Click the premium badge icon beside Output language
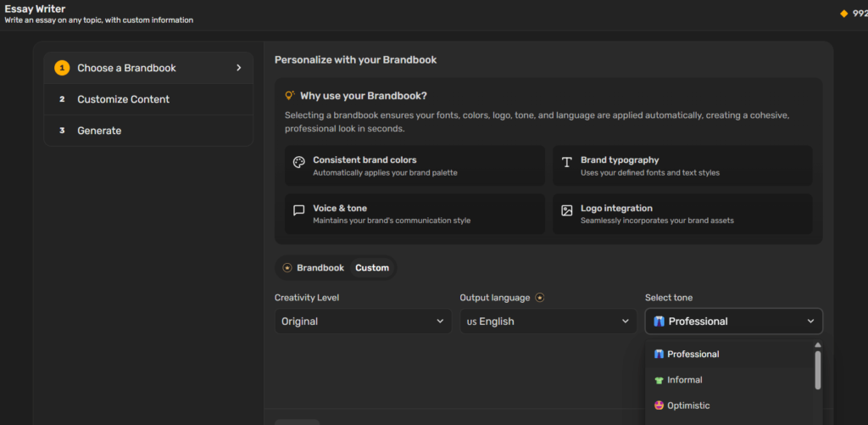Screen dimensions: 868x425 click(540, 298)
